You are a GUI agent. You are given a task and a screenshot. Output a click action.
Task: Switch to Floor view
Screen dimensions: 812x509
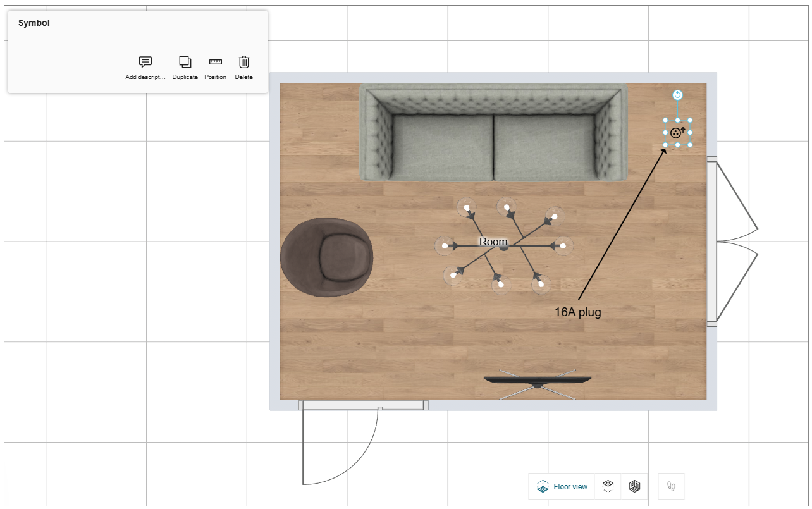[x=562, y=486]
